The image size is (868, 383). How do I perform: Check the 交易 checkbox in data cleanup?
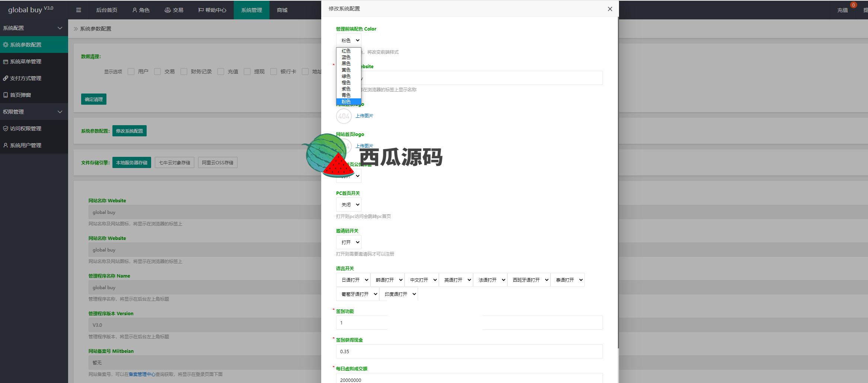157,72
